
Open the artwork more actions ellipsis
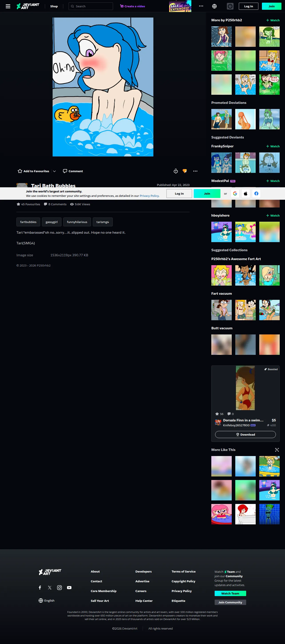click(x=195, y=171)
